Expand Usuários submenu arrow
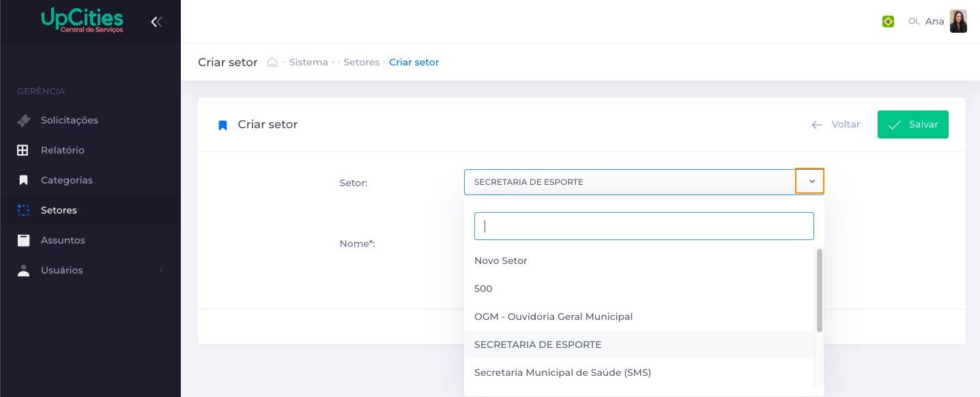The image size is (980, 397). (161, 271)
